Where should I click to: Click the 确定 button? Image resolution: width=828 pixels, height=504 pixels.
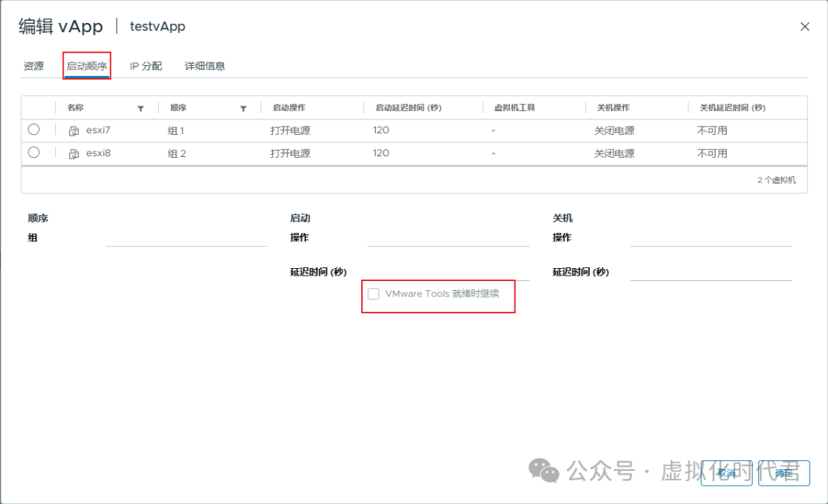784,473
